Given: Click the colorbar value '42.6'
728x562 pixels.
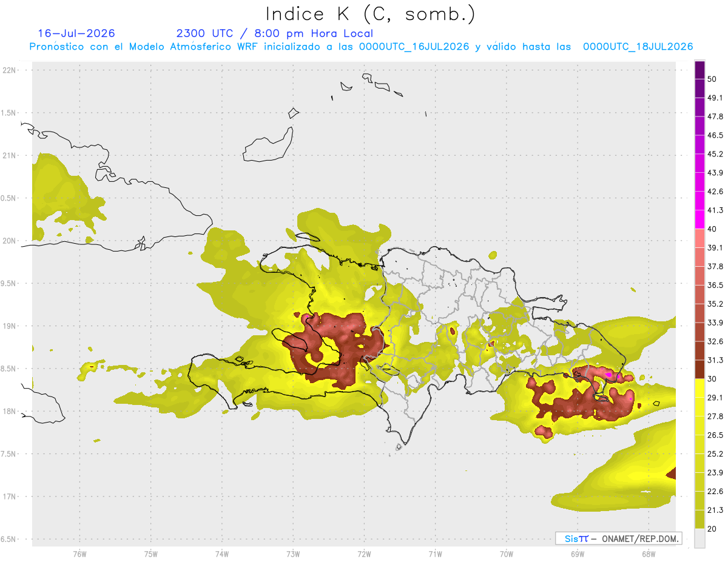Looking at the screenshot, I should pyautogui.click(x=715, y=192).
